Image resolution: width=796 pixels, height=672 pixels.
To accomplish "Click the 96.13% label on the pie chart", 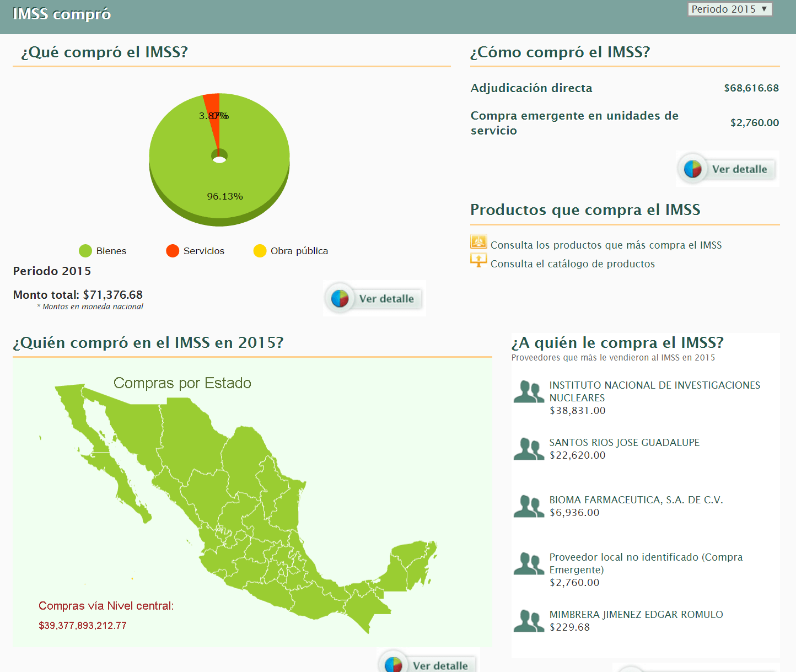I will pyautogui.click(x=225, y=196).
